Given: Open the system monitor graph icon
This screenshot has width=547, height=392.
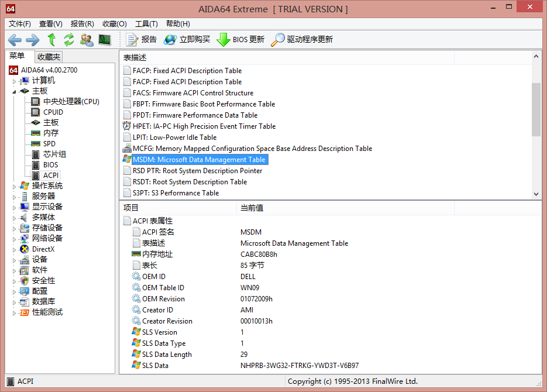Looking at the screenshot, I should tap(105, 40).
